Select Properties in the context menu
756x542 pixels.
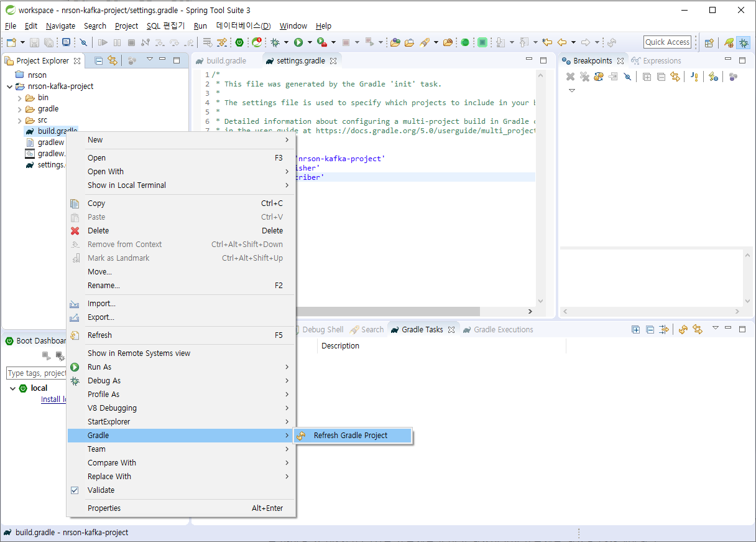[x=181, y=508]
